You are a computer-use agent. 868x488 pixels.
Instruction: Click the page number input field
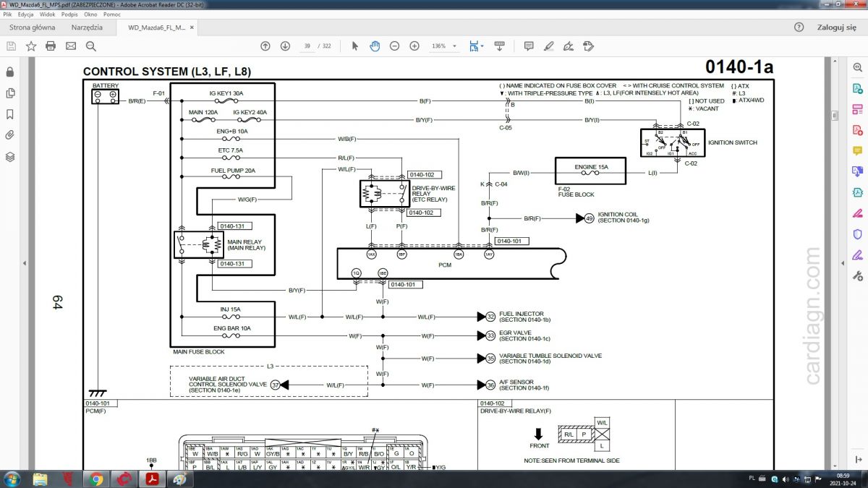click(307, 46)
